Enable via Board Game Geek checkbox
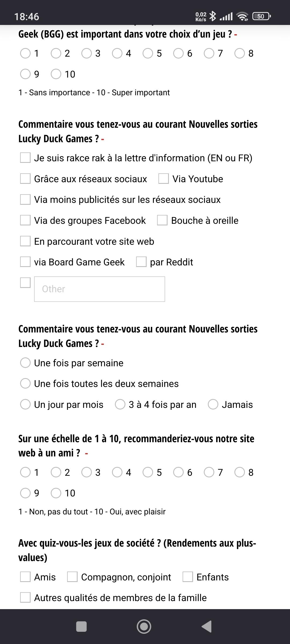 pos(25,262)
